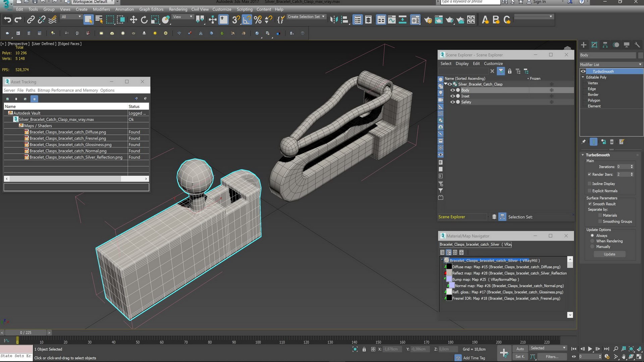Viewport: 644px width, 362px height.
Task: Enable Isoline Display checkbox
Action: [589, 184]
